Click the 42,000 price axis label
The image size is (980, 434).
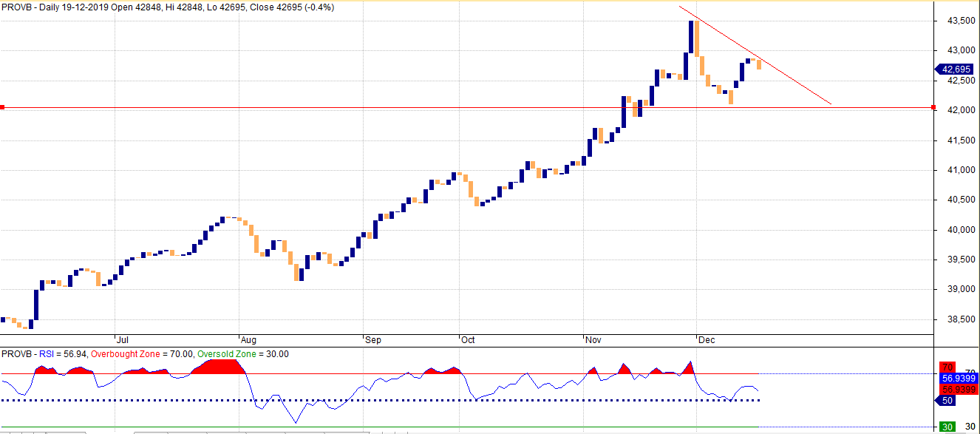point(961,110)
